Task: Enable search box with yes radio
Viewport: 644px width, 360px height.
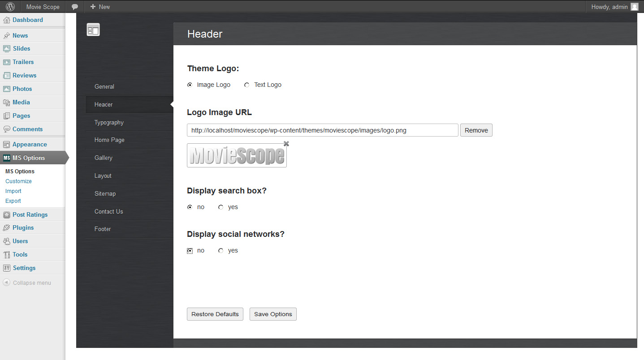Action: click(x=220, y=207)
